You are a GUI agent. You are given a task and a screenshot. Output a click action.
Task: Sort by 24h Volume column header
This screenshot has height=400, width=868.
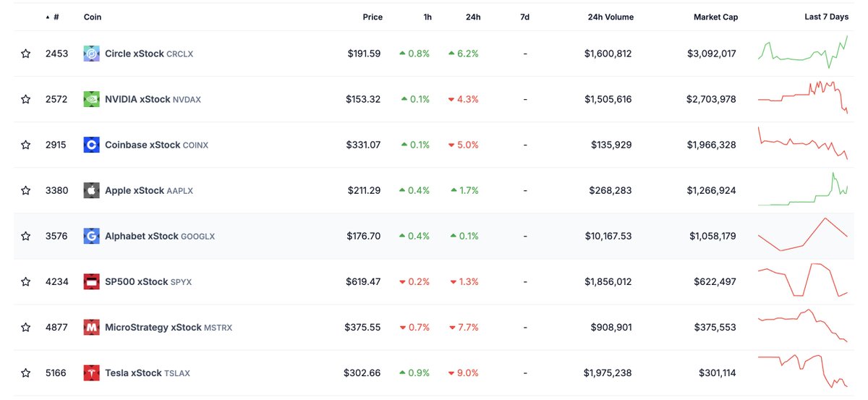610,17
